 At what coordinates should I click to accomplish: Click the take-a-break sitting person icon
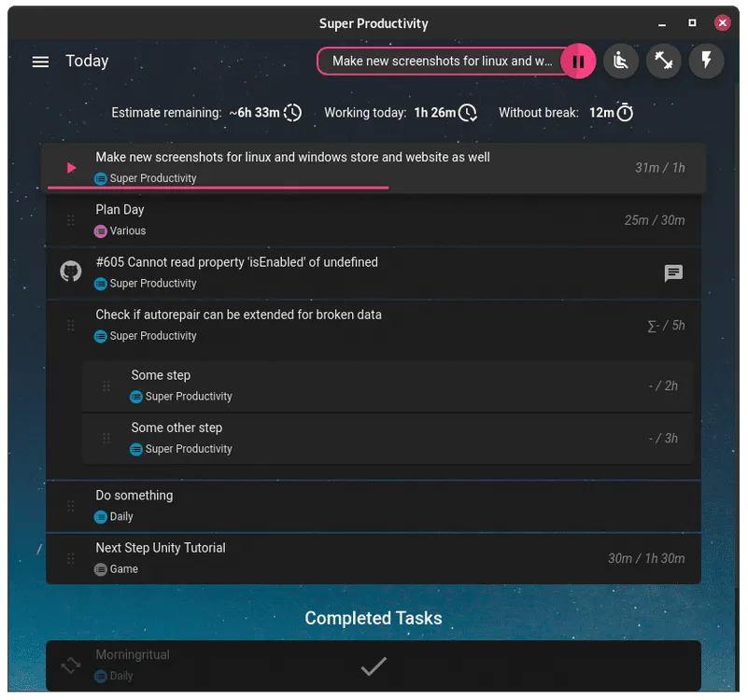621,61
